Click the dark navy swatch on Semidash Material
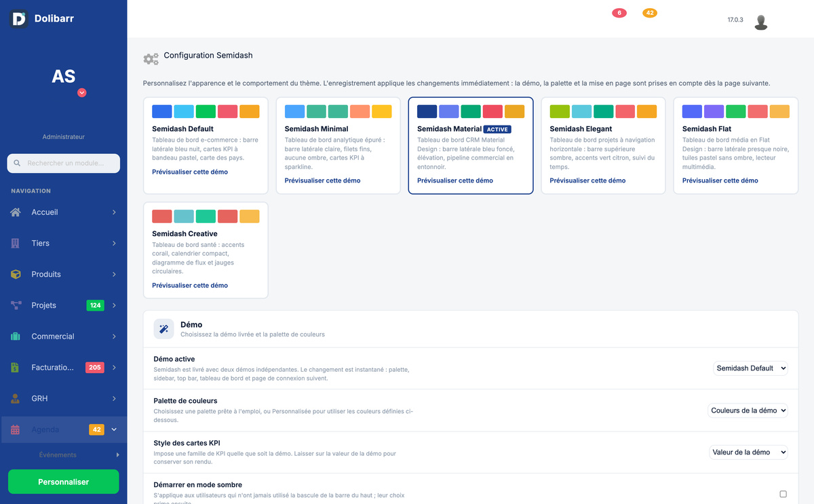 pyautogui.click(x=427, y=111)
